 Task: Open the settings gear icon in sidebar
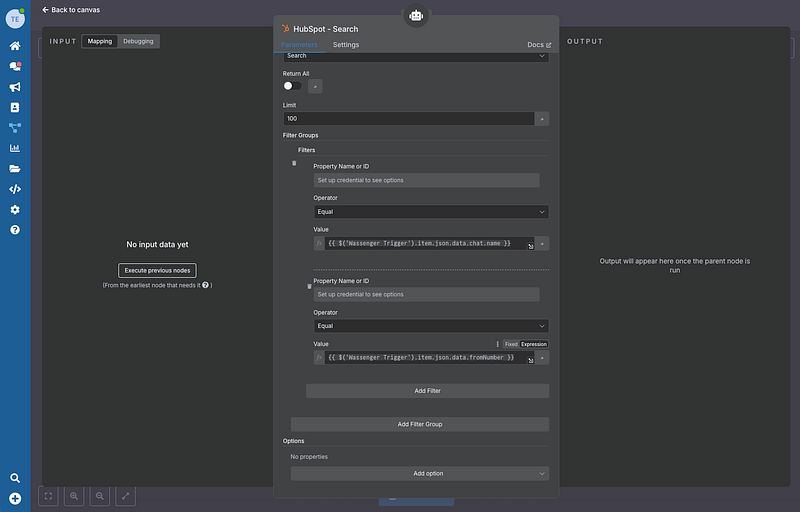(15, 210)
